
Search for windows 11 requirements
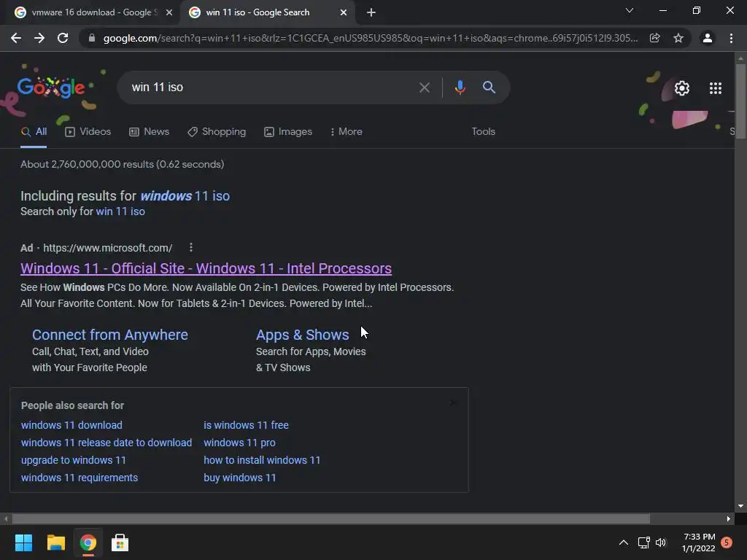point(79,478)
